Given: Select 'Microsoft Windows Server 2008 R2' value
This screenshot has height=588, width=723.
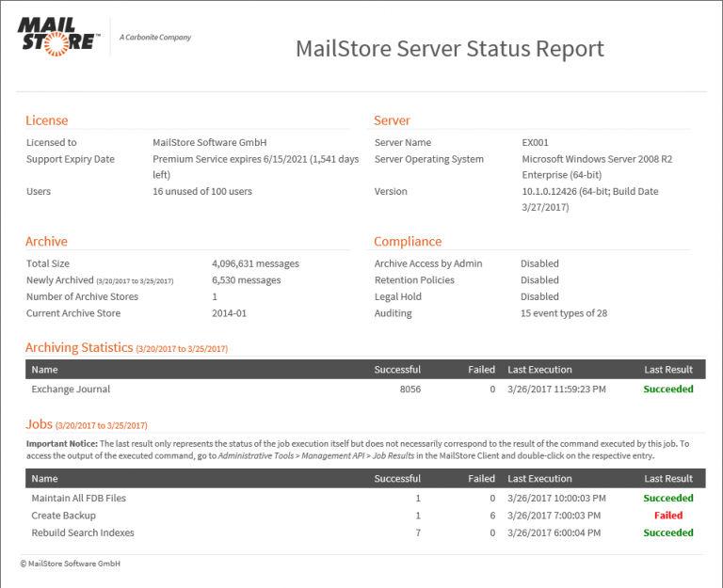Looking at the screenshot, I should pyautogui.click(x=597, y=159).
